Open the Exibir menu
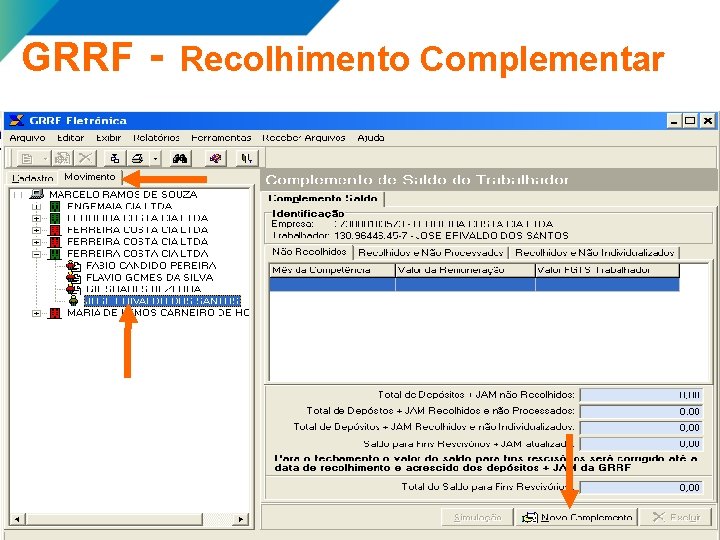This screenshot has width=720, height=540. (108, 138)
